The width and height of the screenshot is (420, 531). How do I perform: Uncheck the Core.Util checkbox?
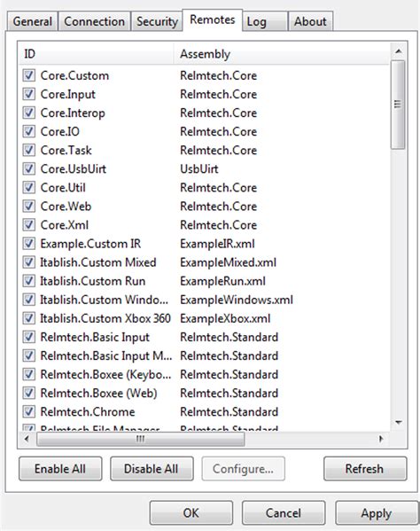(28, 187)
